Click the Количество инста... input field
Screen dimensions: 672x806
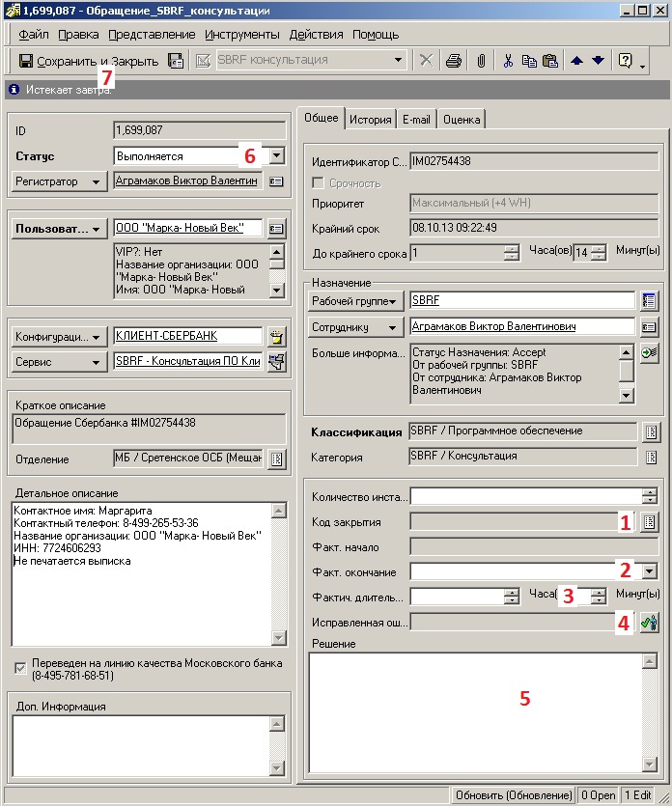click(x=526, y=496)
